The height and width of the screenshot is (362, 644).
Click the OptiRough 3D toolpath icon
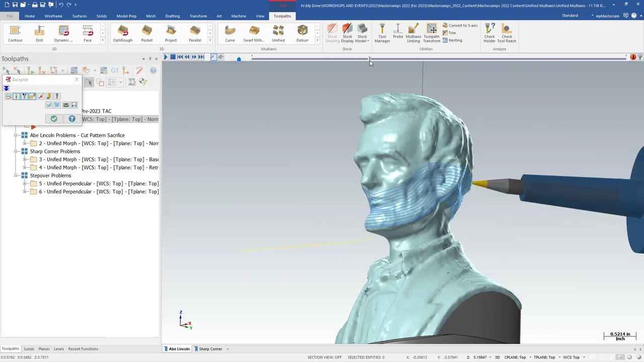[x=123, y=33]
